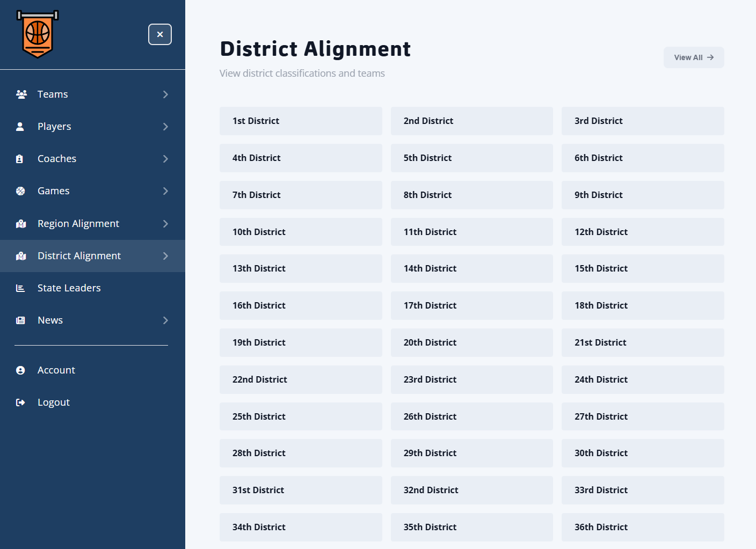This screenshot has height=549, width=756.
Task: Click the Logout exit icon
Action: point(20,402)
